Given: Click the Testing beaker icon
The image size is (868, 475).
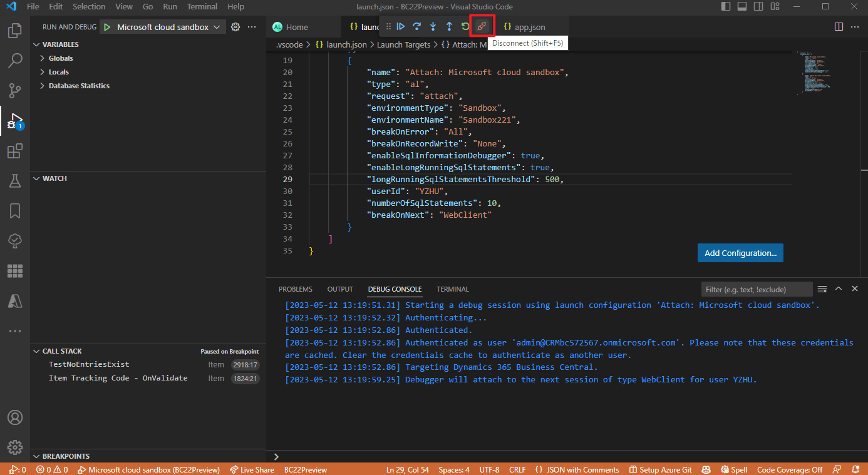Looking at the screenshot, I should [x=14, y=181].
